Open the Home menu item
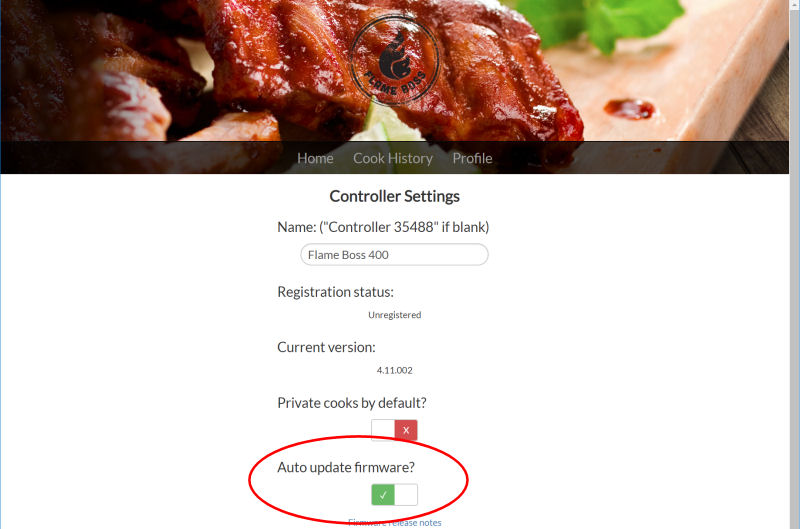The width and height of the screenshot is (800, 529). [x=315, y=158]
